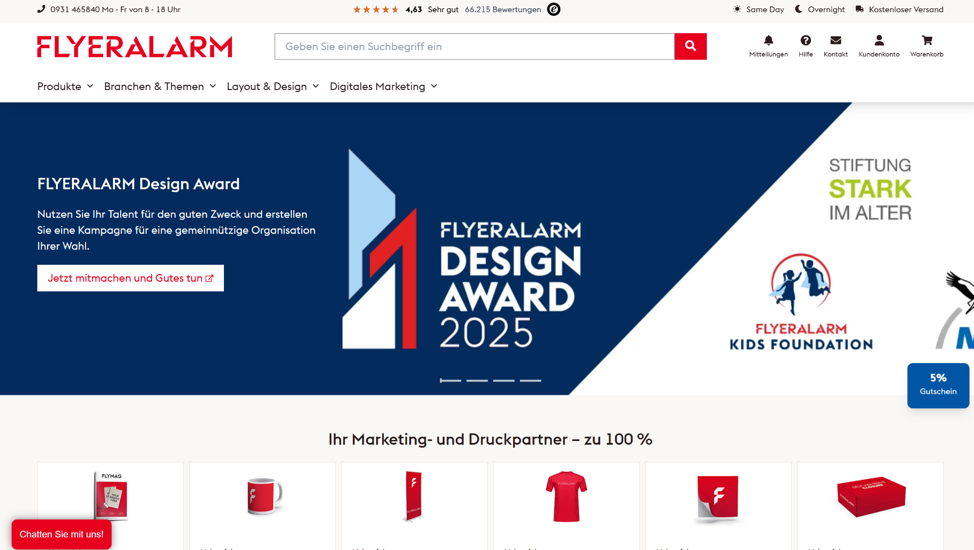Open the red shipping box product card

[x=870, y=506]
